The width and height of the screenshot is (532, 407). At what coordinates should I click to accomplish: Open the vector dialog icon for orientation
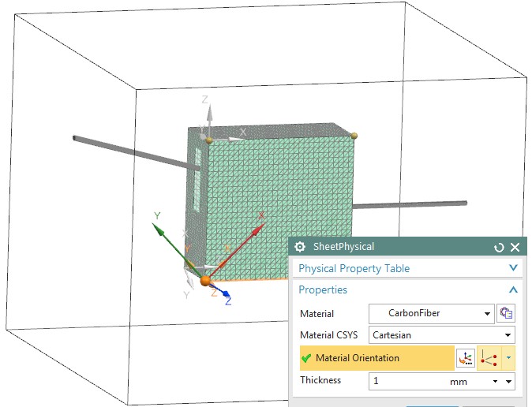point(466,358)
